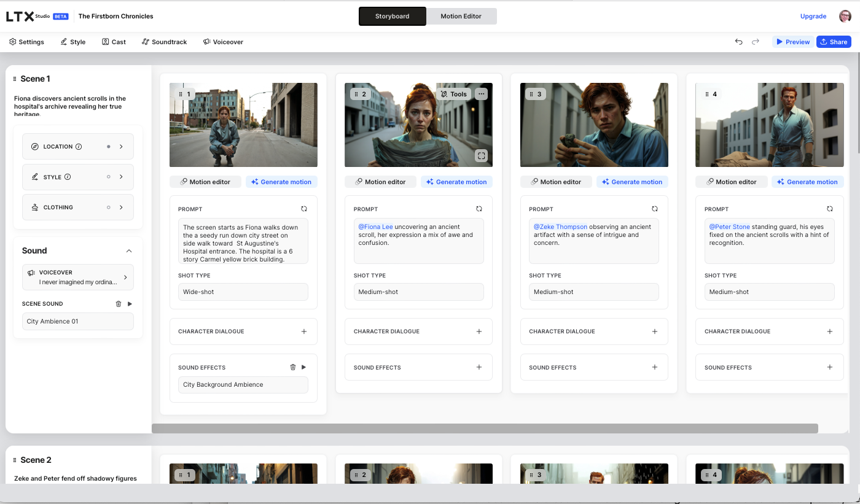Click the Scene 1 drag handle
This screenshot has width=860, height=504.
pos(15,79)
